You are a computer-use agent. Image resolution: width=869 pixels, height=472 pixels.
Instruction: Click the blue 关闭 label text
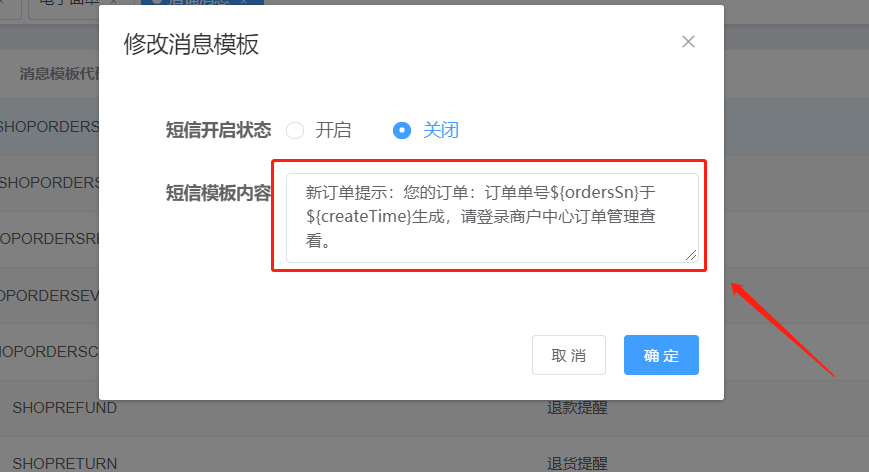441,130
